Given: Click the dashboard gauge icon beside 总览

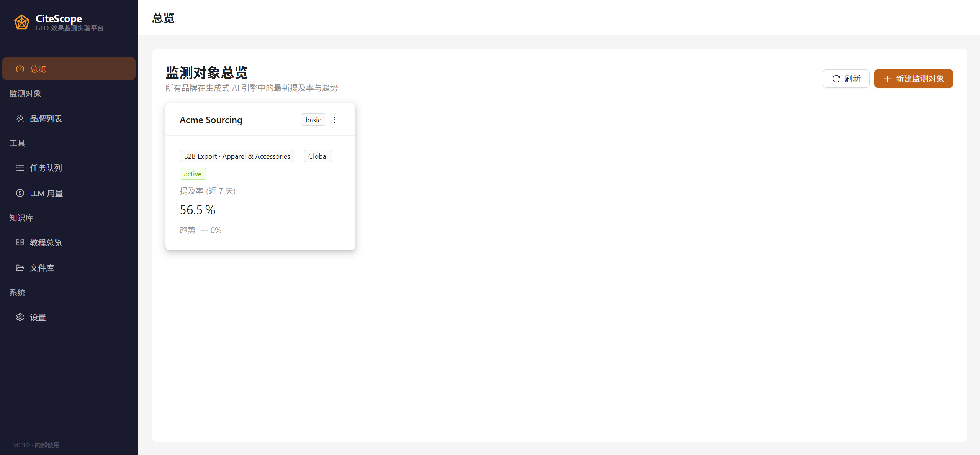Looking at the screenshot, I should [20, 69].
